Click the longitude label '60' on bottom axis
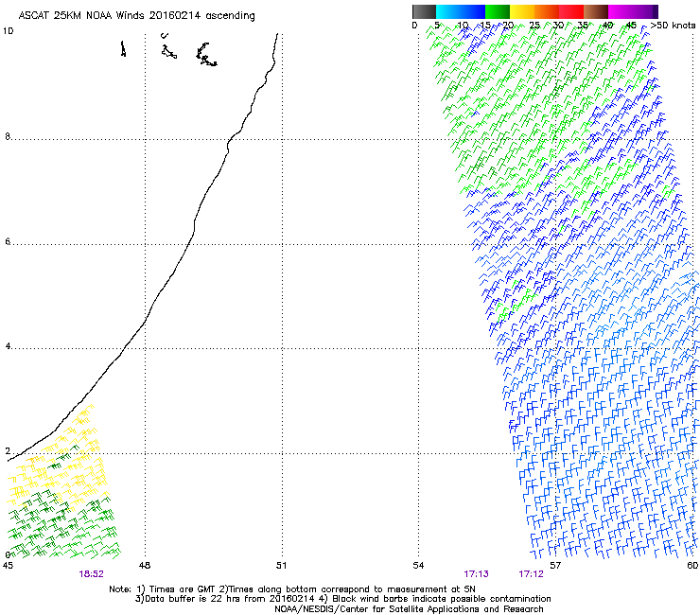Screen dimensions: 700x615 point(692,566)
